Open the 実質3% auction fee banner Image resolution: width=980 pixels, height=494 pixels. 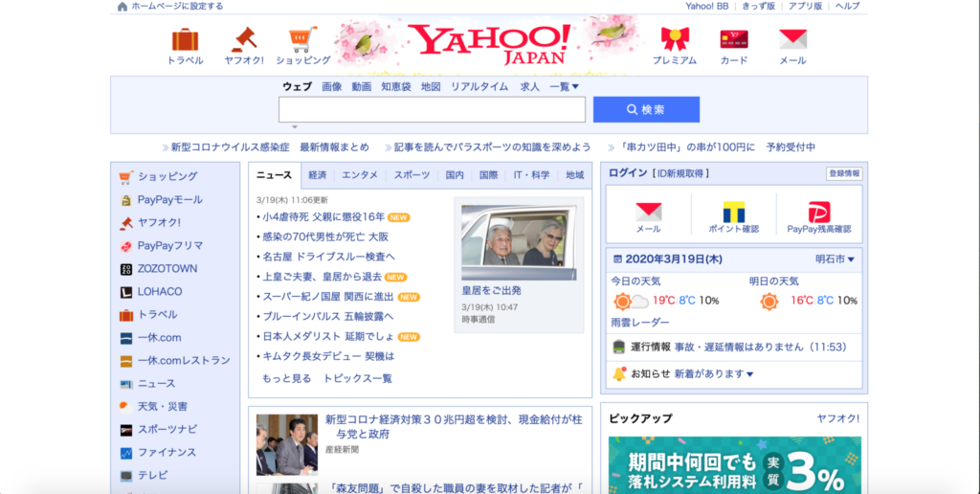734,465
